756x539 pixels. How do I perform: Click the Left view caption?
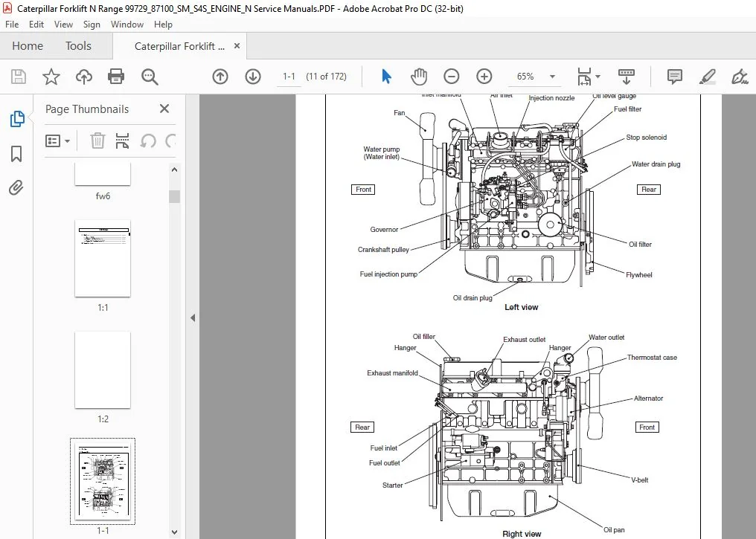pyautogui.click(x=521, y=307)
